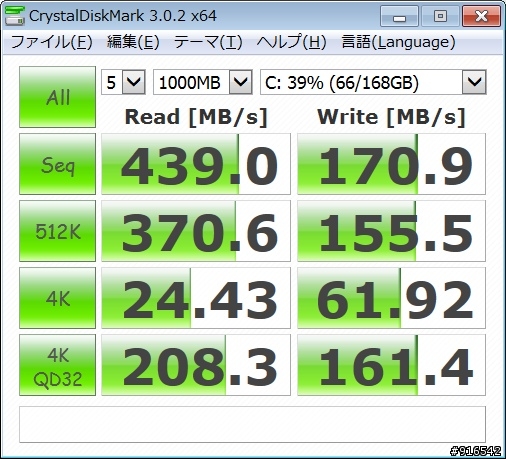Select the 4K read result 24.43
Screen dimensions: 506x459
tap(196, 298)
